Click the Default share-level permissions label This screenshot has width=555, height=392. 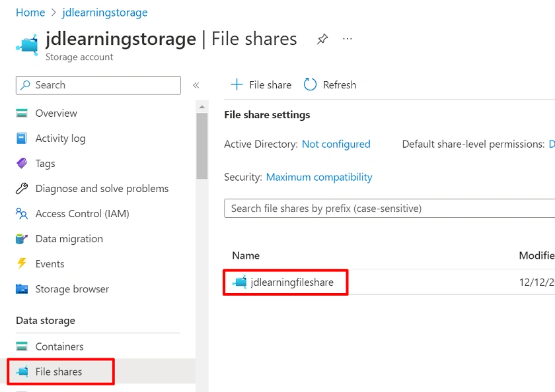[x=473, y=145]
